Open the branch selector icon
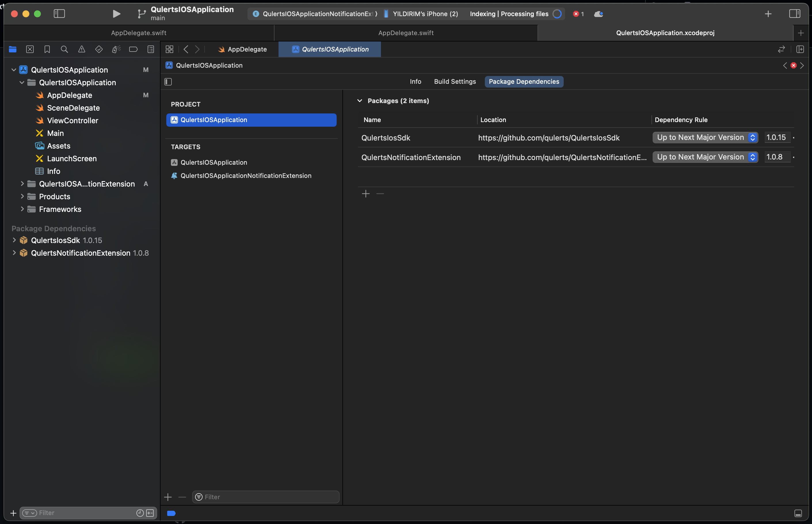Viewport: 812px width, 524px height. (142, 14)
